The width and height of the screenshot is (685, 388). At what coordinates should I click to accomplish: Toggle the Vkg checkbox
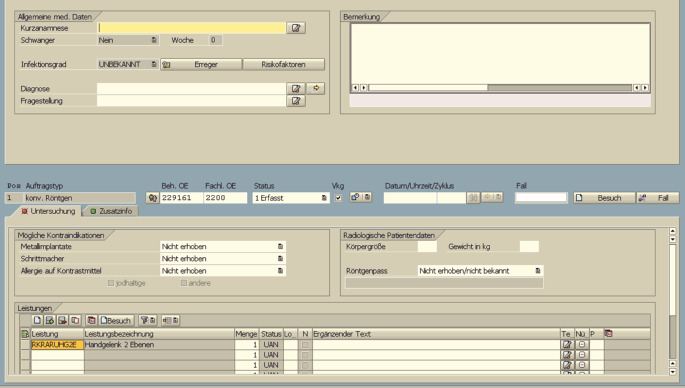338,198
